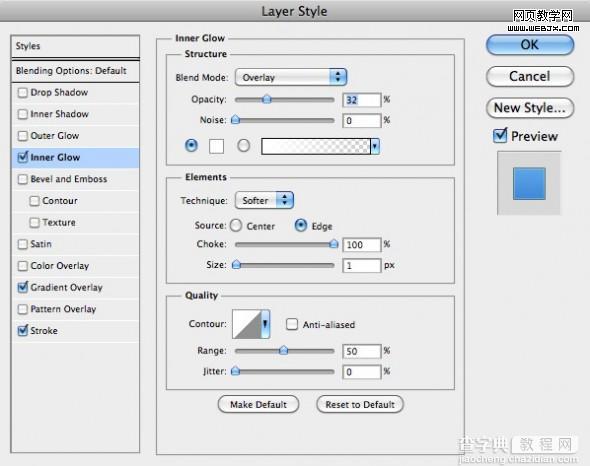Uncheck the Stroke checkbox

[23, 330]
